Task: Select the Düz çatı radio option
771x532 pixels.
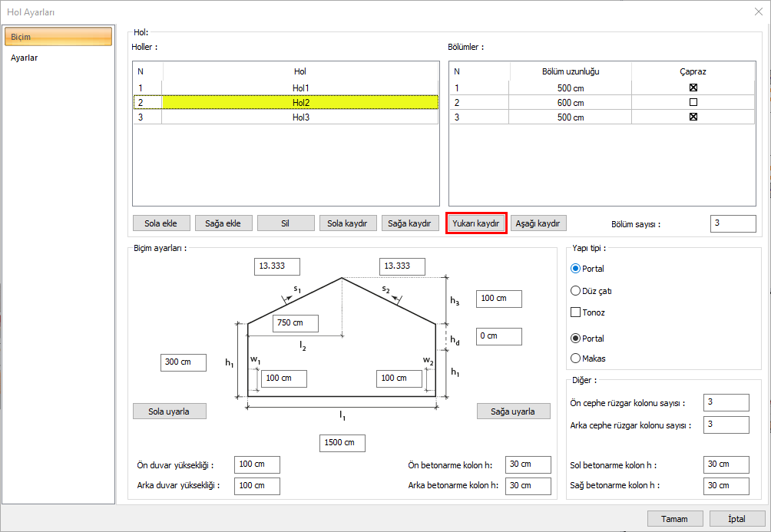Action: (x=576, y=291)
